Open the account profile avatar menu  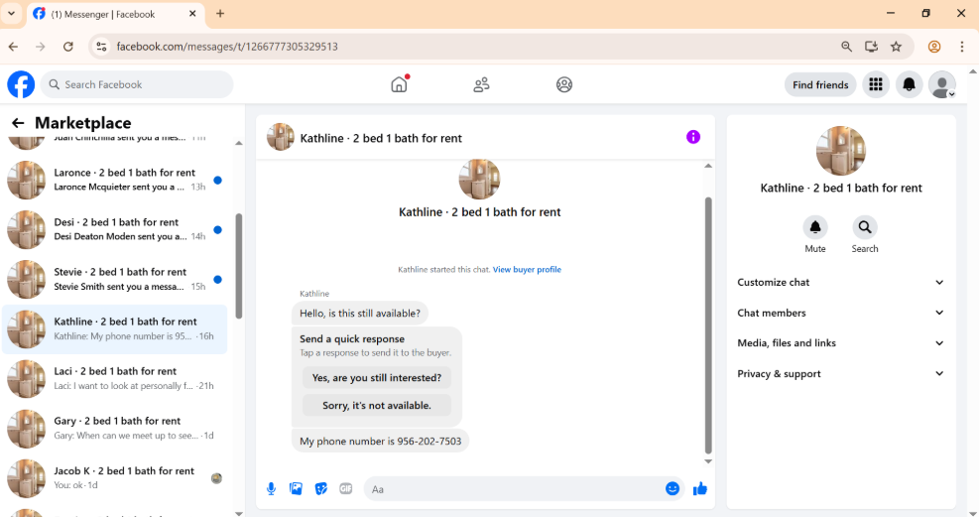click(x=942, y=84)
